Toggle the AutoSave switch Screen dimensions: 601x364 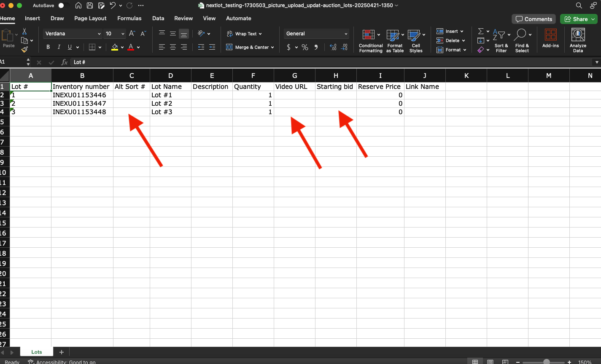[x=64, y=5]
